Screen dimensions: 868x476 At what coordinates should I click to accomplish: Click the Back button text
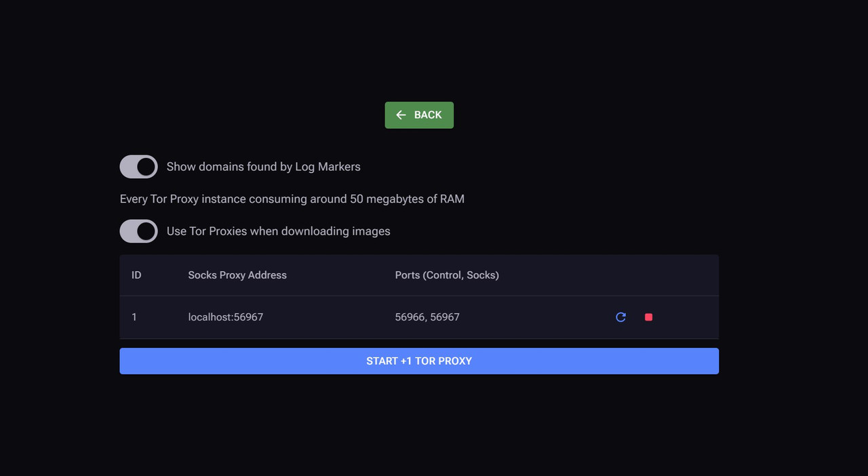point(428,115)
